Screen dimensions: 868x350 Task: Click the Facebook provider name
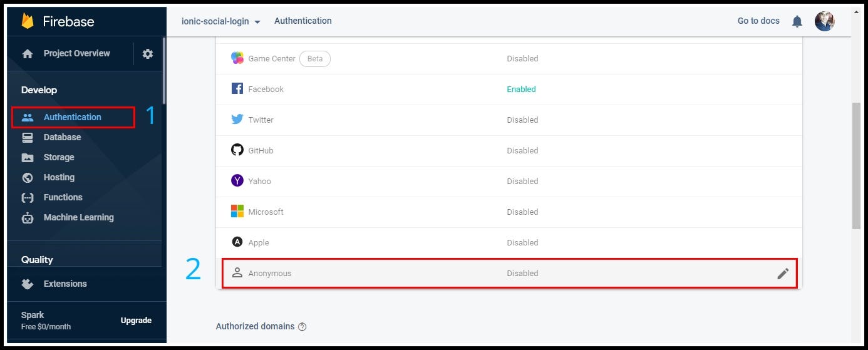pyautogui.click(x=266, y=89)
